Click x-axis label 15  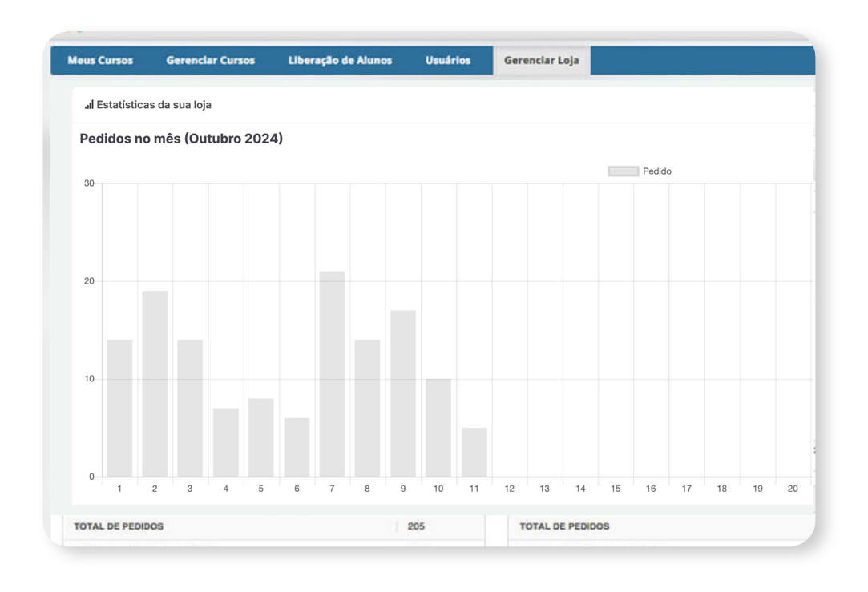616,489
